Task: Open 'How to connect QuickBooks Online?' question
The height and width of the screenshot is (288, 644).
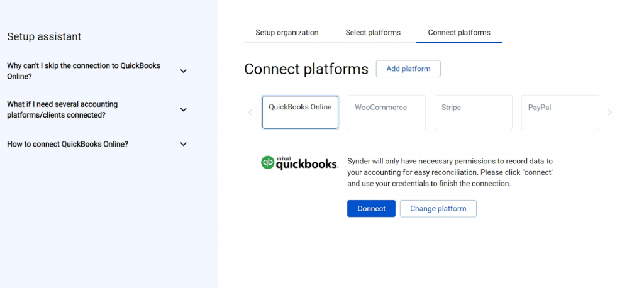Action: [68, 144]
